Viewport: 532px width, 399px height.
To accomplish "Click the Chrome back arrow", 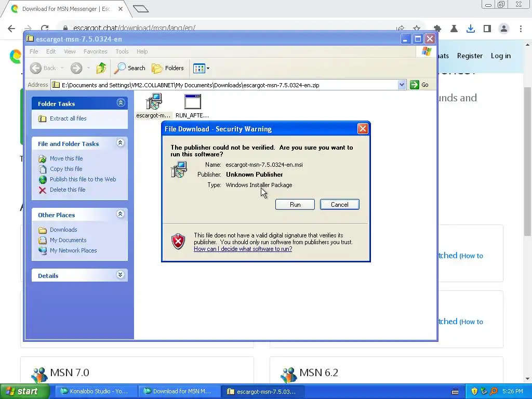I will pos(11,29).
